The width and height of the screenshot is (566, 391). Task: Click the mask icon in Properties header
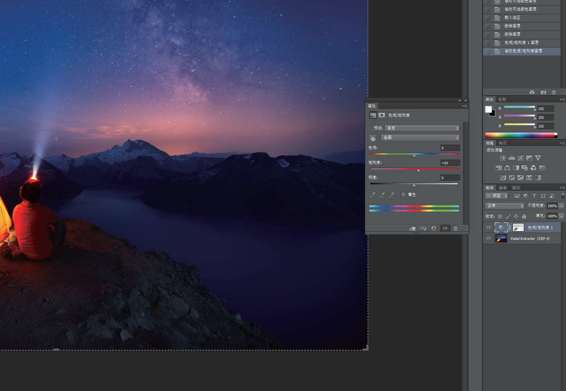[382, 115]
